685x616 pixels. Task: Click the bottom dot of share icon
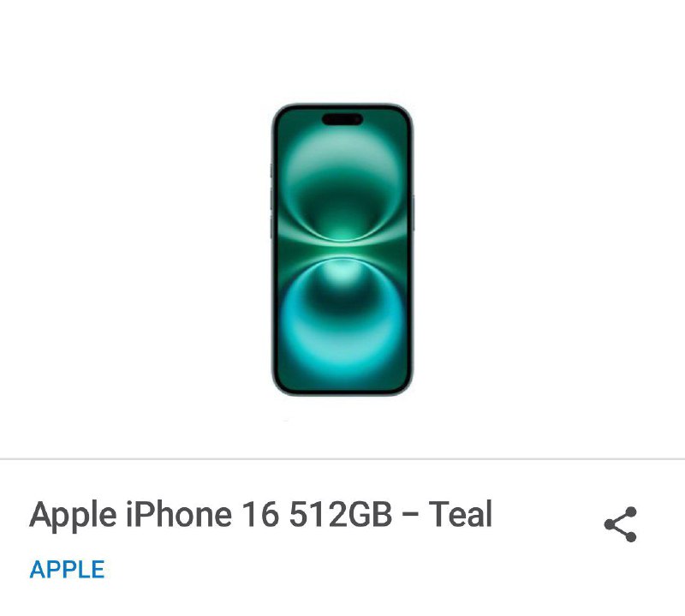coord(630,536)
